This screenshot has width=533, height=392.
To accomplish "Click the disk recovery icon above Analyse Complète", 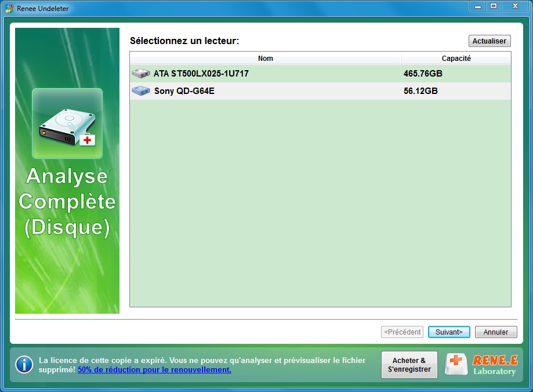I will 67,124.
